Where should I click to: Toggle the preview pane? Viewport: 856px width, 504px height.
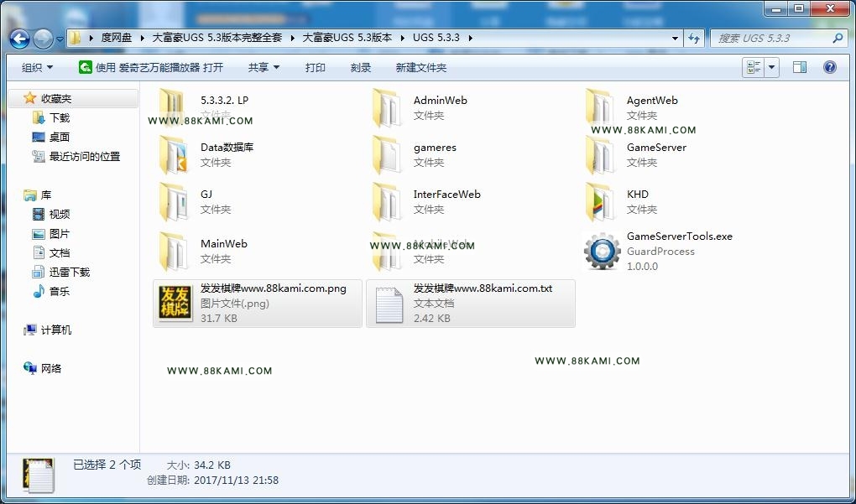point(800,67)
